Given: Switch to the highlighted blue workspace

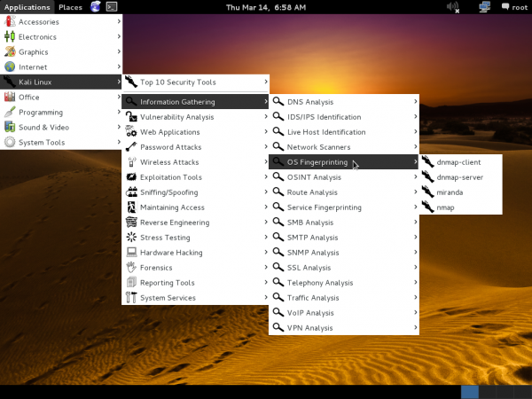Looking at the screenshot, I should 470,392.
